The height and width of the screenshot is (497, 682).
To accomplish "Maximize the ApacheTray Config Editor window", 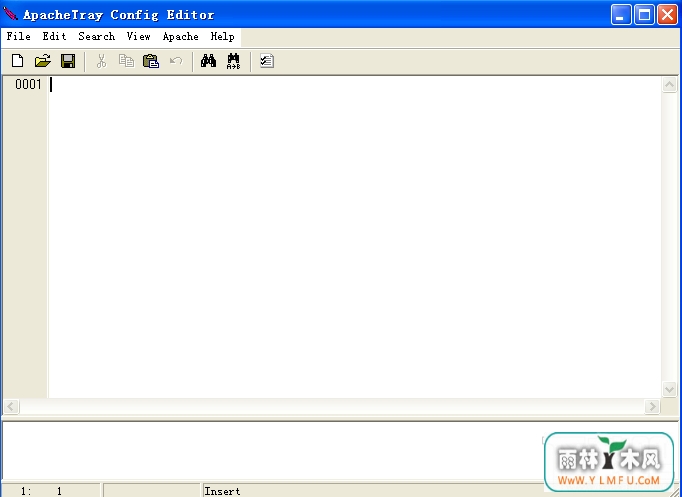I will click(644, 15).
